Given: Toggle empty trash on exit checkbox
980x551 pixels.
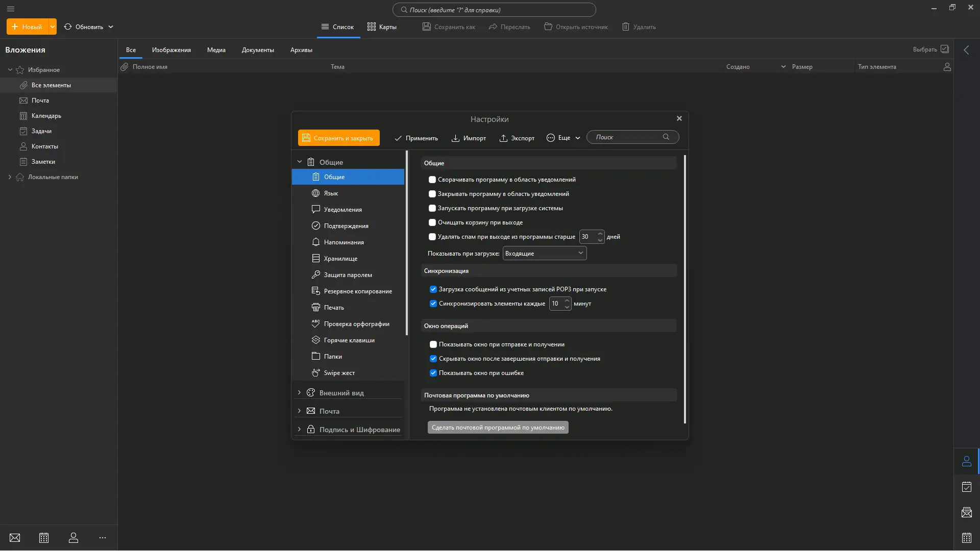Looking at the screenshot, I should tap(432, 222).
